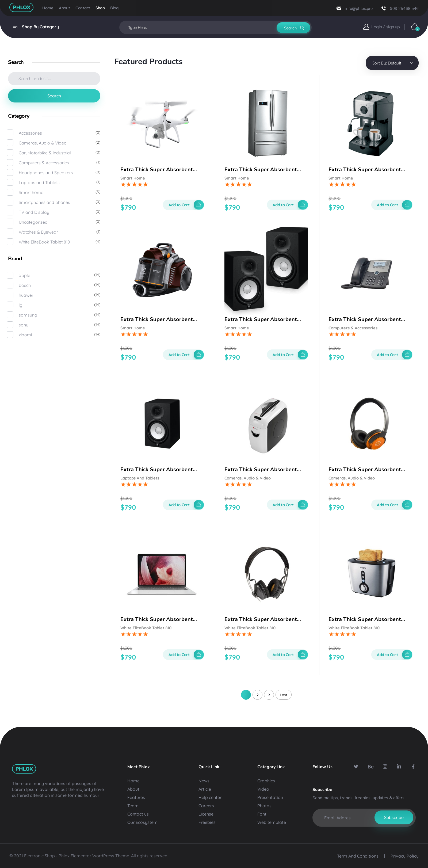Click cart icon on drone product

[x=199, y=205]
